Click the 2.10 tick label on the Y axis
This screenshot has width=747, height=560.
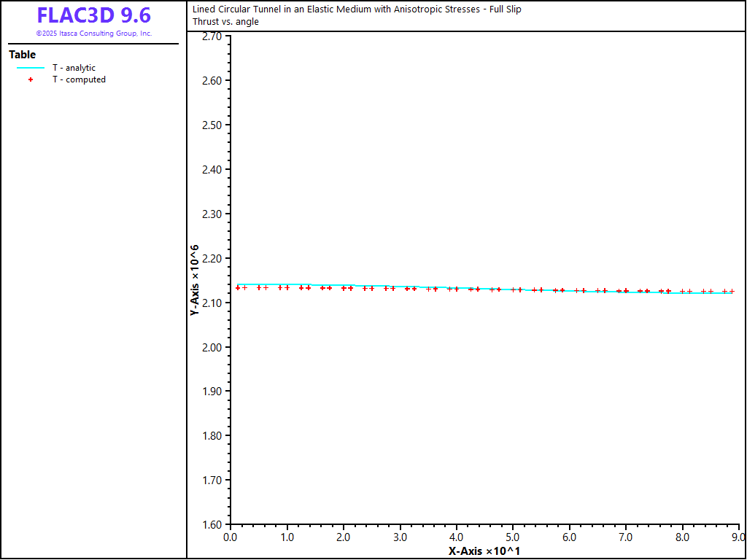coord(212,303)
